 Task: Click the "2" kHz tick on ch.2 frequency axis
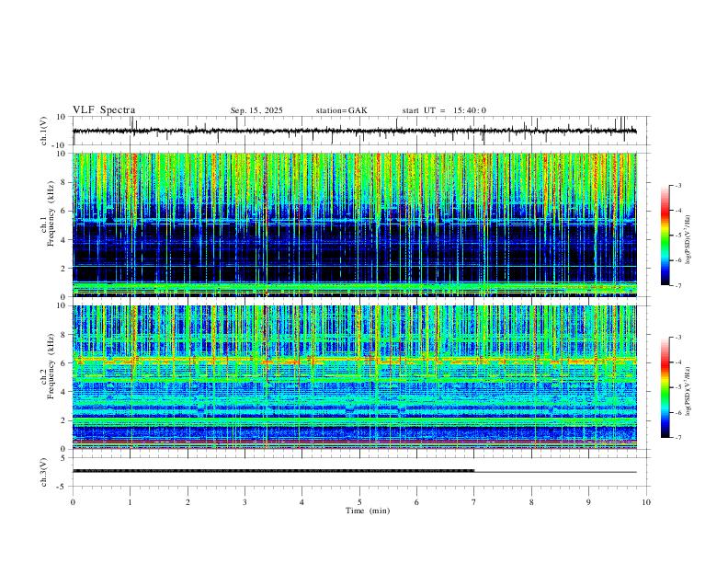click(x=64, y=420)
